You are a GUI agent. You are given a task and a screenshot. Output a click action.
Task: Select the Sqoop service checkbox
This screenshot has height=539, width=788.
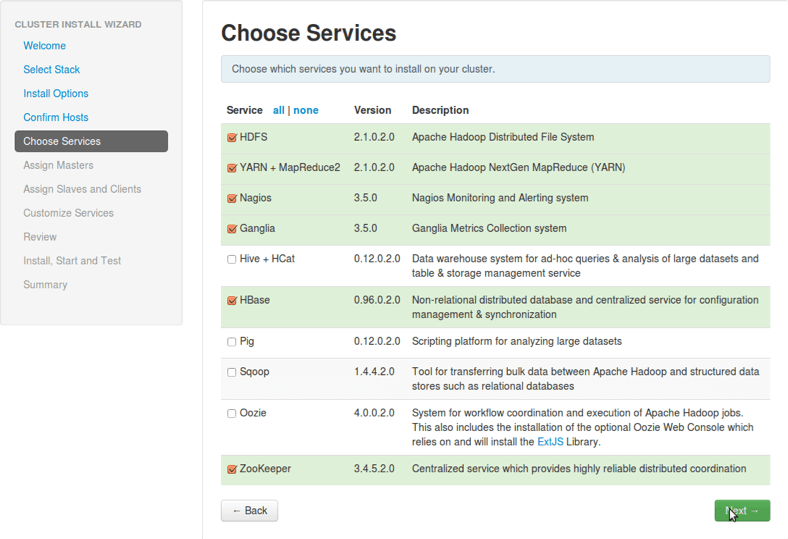[232, 372]
